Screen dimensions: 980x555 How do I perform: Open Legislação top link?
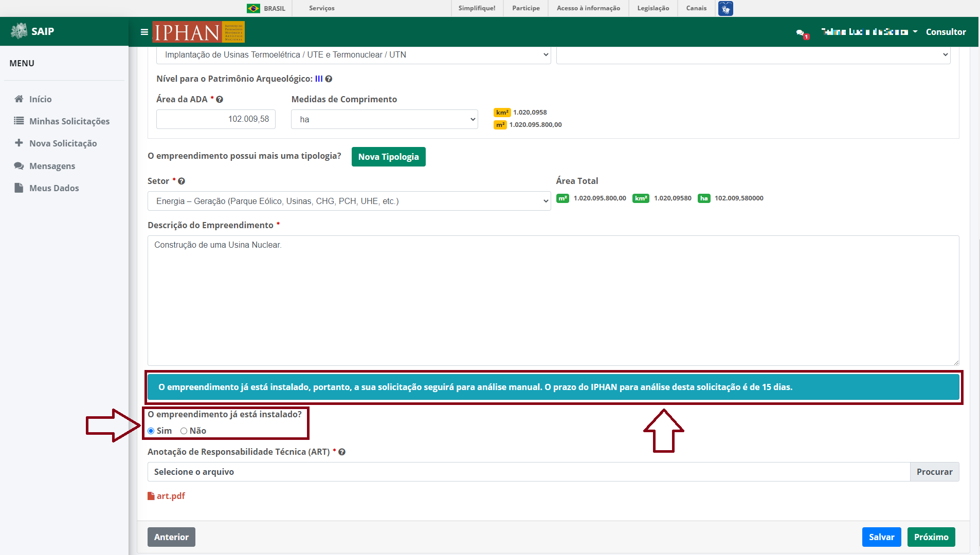pyautogui.click(x=653, y=8)
